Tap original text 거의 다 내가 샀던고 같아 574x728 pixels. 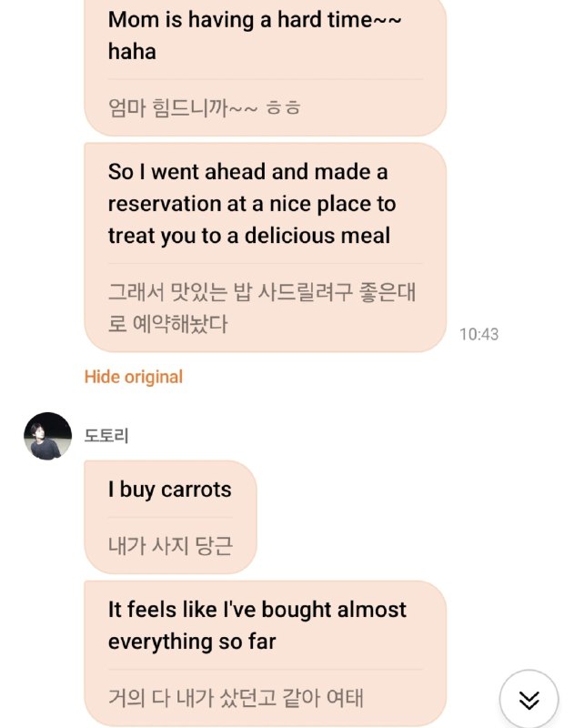coord(215,697)
